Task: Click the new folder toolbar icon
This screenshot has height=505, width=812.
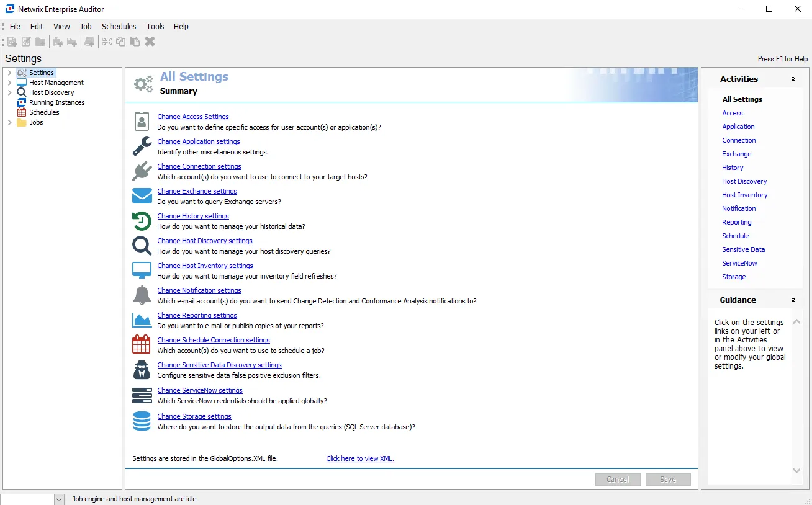Action: 40,42
